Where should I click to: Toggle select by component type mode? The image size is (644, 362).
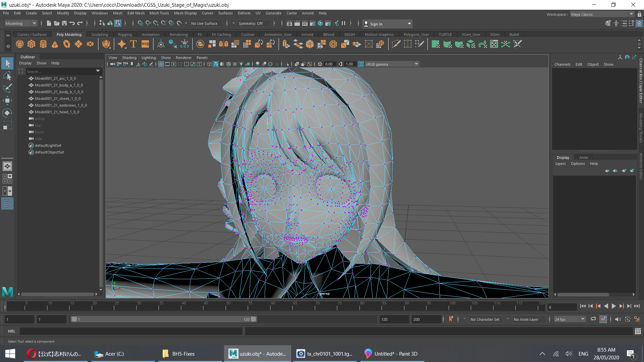[x=118, y=23]
